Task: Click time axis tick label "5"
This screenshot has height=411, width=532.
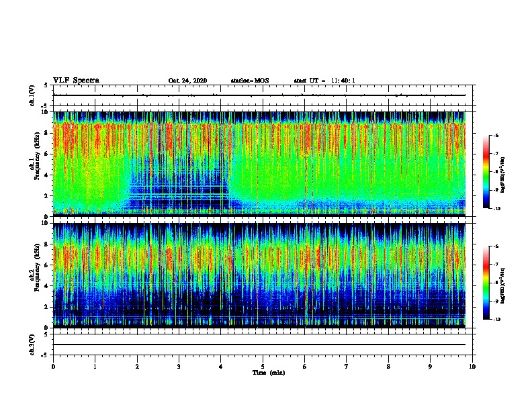Action: click(263, 367)
